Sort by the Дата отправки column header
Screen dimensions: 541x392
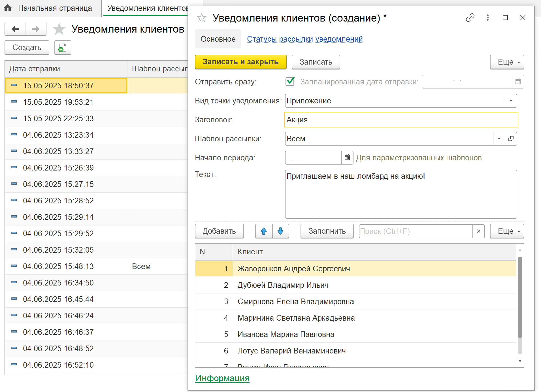coord(66,69)
